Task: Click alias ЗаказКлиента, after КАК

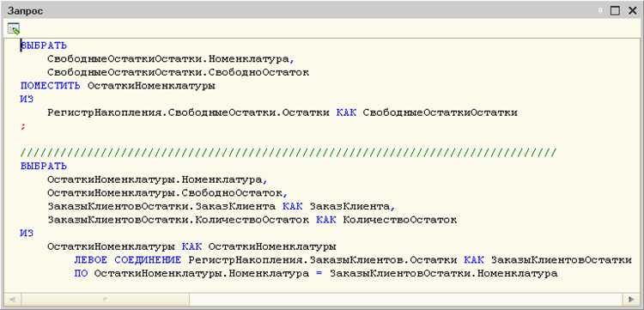Action: (x=353, y=207)
